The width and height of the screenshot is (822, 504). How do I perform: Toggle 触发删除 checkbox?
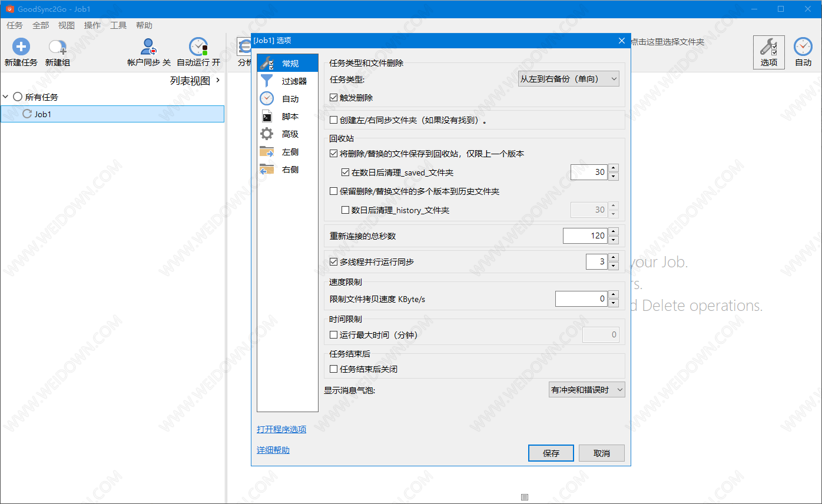pyautogui.click(x=334, y=98)
